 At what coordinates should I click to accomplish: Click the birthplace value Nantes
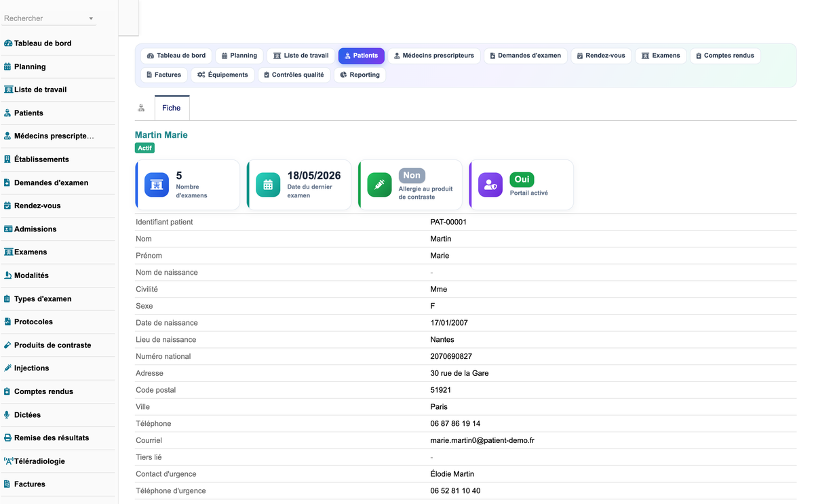pos(442,340)
